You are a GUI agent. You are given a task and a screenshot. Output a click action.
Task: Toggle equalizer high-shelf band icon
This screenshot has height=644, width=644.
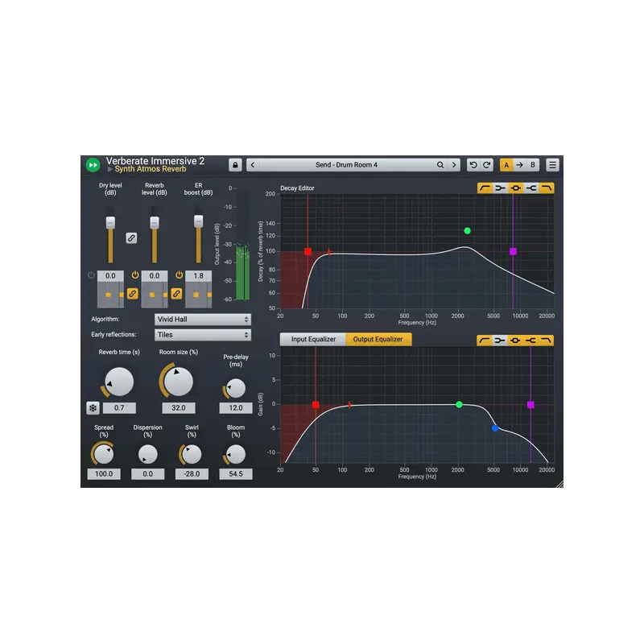[530, 341]
